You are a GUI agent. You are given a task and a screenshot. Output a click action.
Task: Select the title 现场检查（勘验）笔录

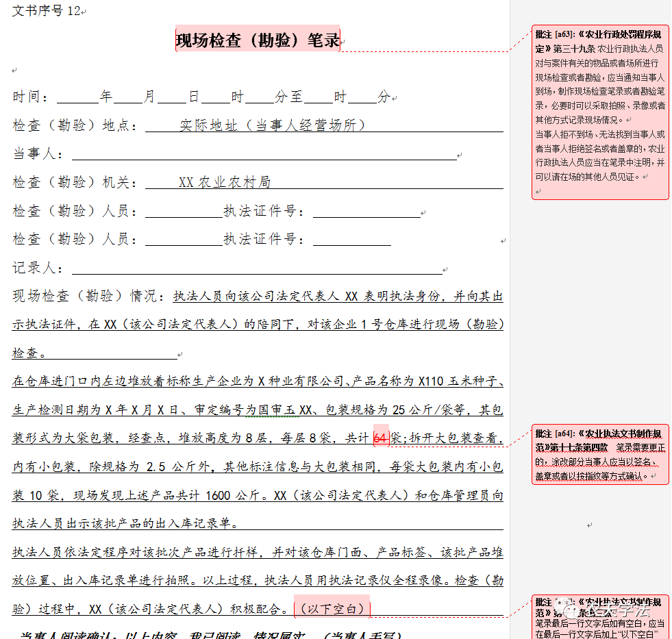click(258, 40)
